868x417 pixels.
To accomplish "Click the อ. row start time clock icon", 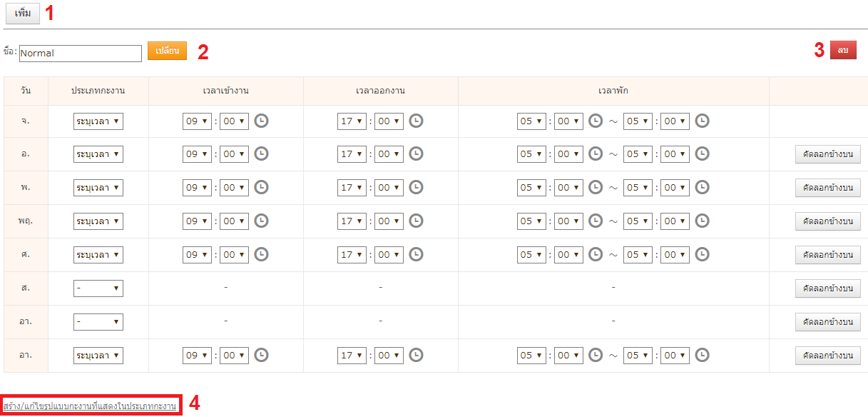I will 262,154.
